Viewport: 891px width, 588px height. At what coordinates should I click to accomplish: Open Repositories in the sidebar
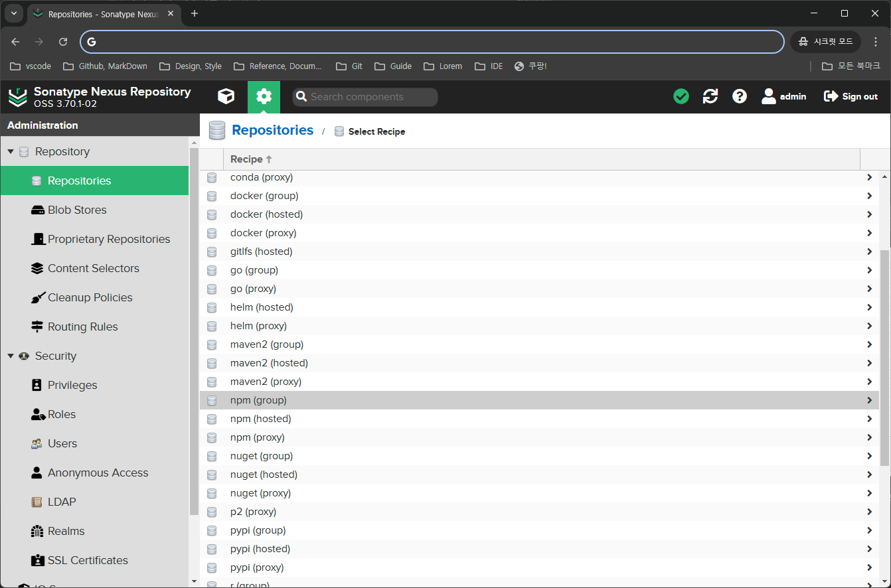(x=94, y=181)
